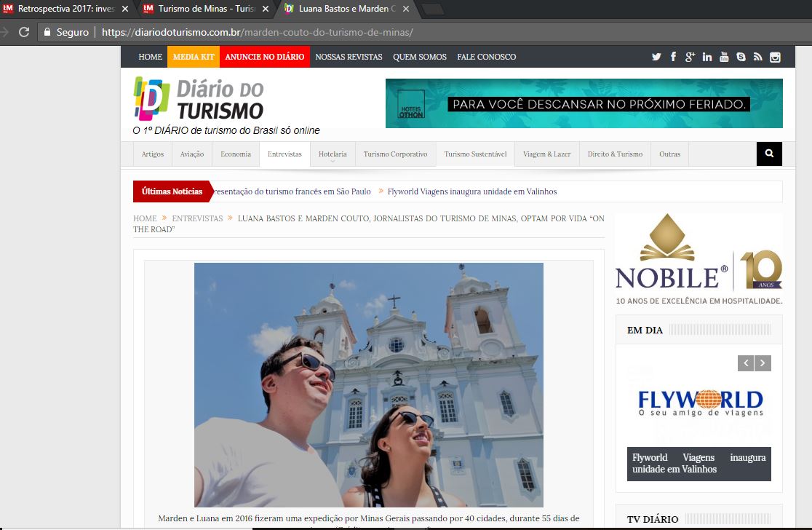Open the Twitter social icon
Image resolution: width=812 pixels, height=530 pixels.
point(656,57)
